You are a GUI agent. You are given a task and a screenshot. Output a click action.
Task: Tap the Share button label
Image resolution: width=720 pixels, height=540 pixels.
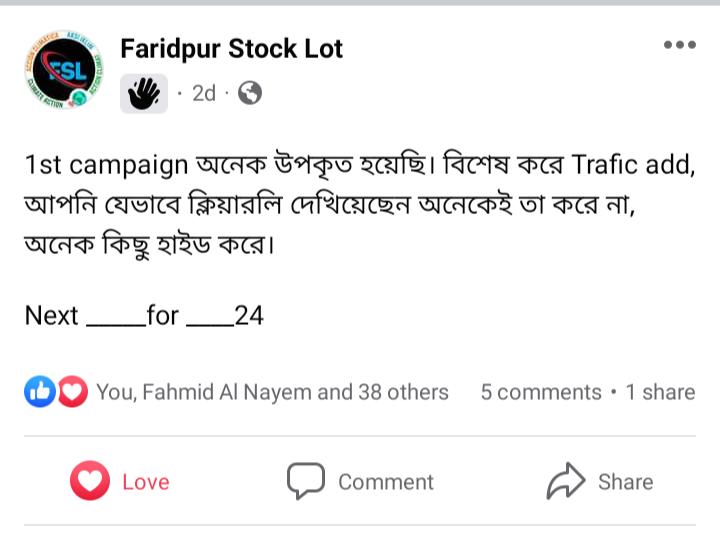tap(625, 482)
